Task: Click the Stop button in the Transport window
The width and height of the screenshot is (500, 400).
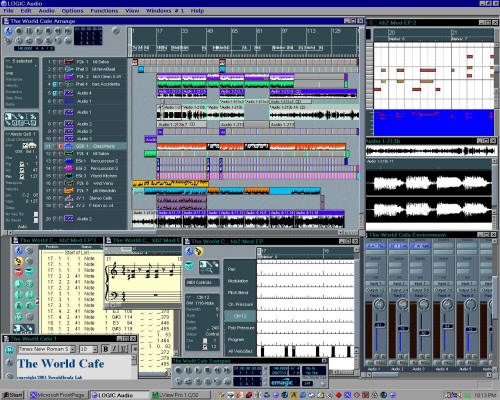Action: pyautogui.click(x=208, y=370)
